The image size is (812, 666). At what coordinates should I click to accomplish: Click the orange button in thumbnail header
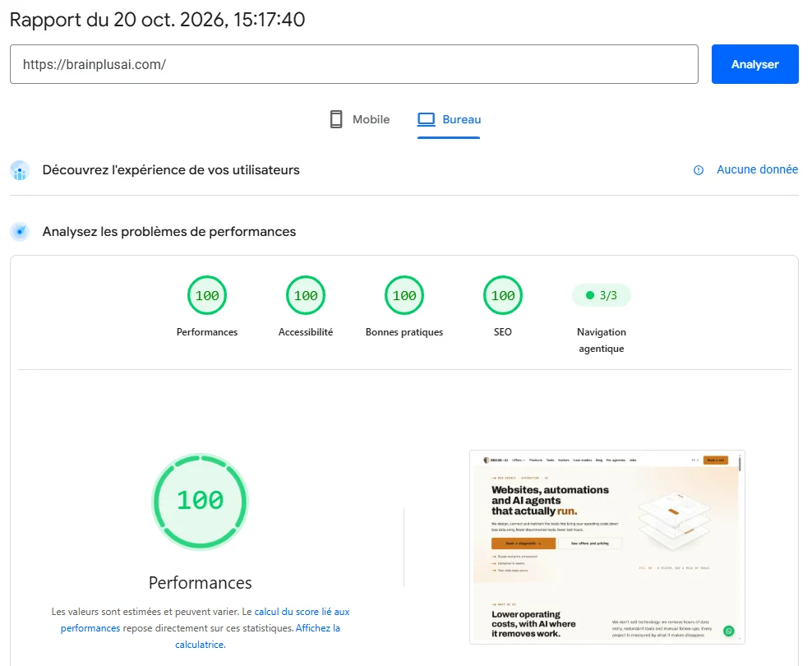pyautogui.click(x=716, y=460)
